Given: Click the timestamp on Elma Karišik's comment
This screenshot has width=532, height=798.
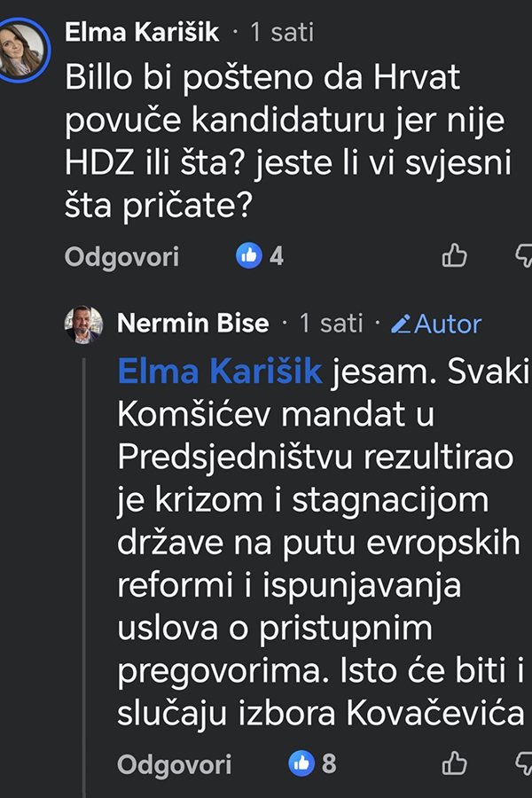Looking at the screenshot, I should click(282, 34).
